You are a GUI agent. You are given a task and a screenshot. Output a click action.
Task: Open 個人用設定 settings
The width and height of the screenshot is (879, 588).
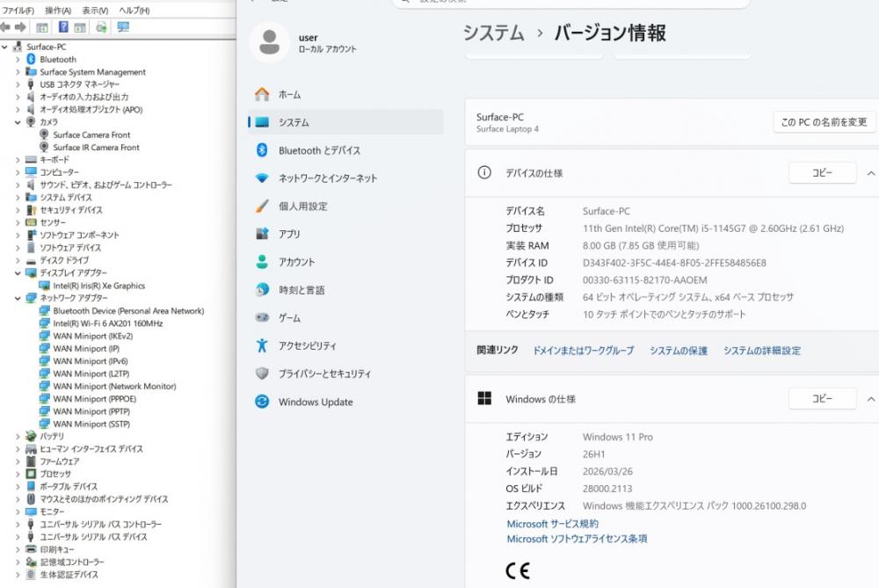click(x=345, y=206)
